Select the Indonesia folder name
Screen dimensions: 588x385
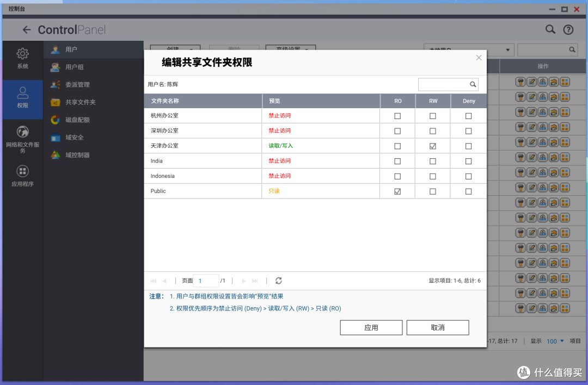coord(162,176)
